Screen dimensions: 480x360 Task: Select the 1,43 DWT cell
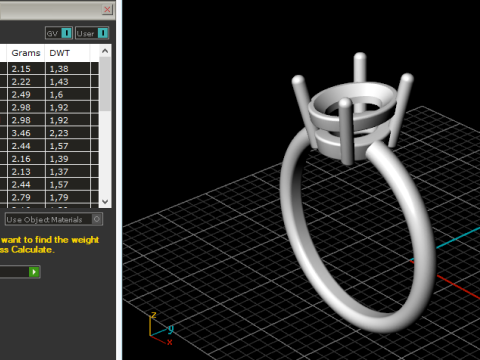click(68, 82)
